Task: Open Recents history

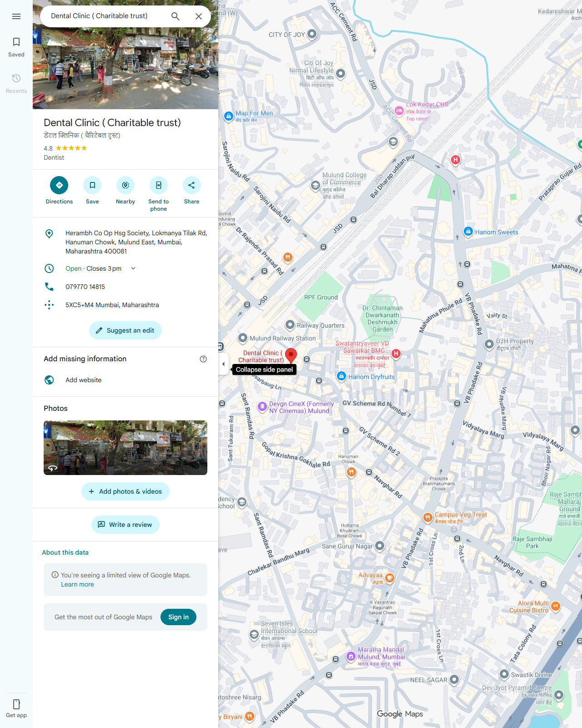Action: [x=16, y=83]
